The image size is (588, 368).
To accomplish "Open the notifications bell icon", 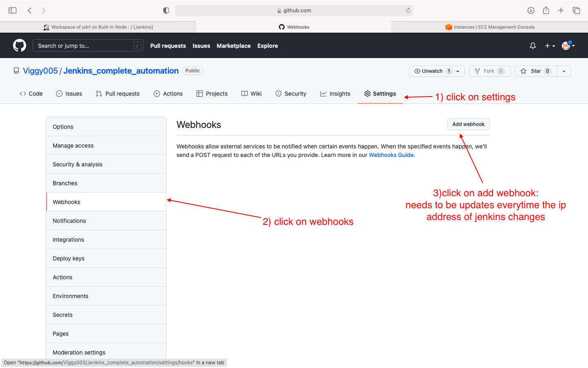I will 533,46.
